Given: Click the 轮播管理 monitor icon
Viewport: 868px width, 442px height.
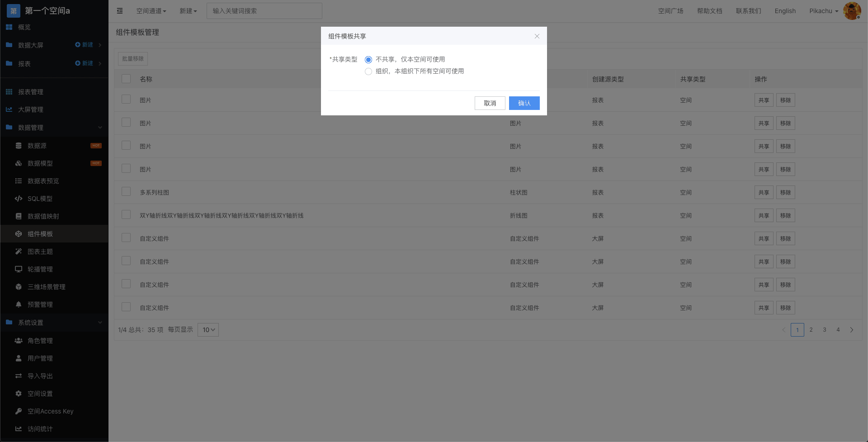Looking at the screenshot, I should click(x=19, y=269).
